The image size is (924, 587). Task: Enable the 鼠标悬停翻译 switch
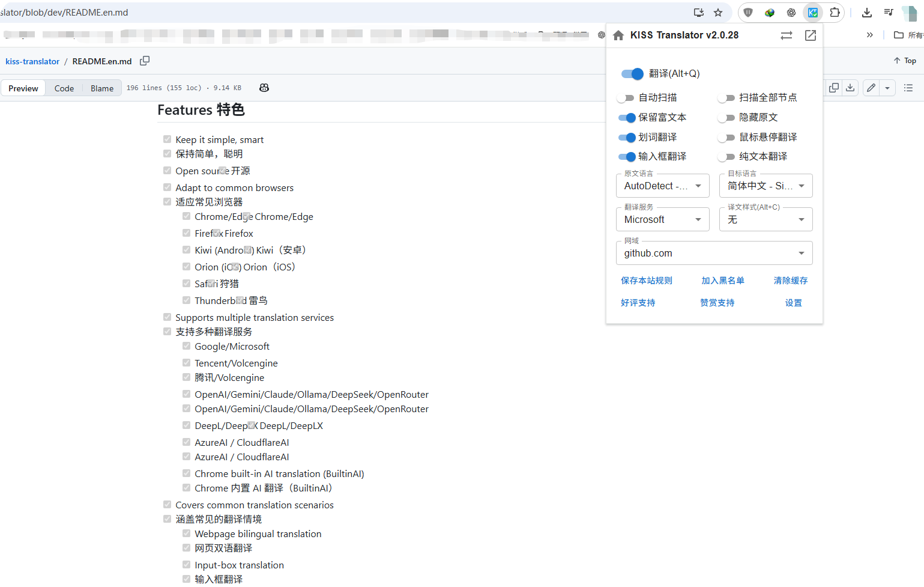[726, 138]
